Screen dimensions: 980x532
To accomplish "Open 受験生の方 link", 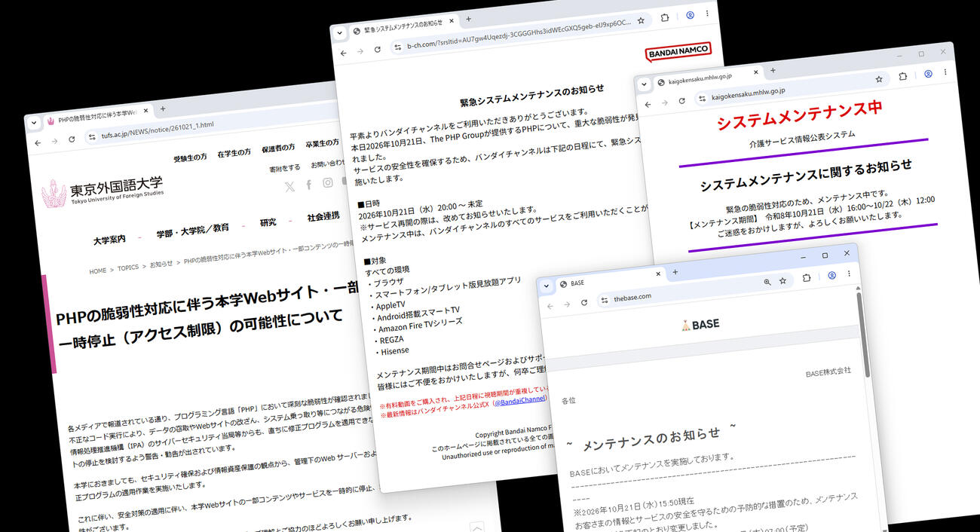I will [x=190, y=157].
